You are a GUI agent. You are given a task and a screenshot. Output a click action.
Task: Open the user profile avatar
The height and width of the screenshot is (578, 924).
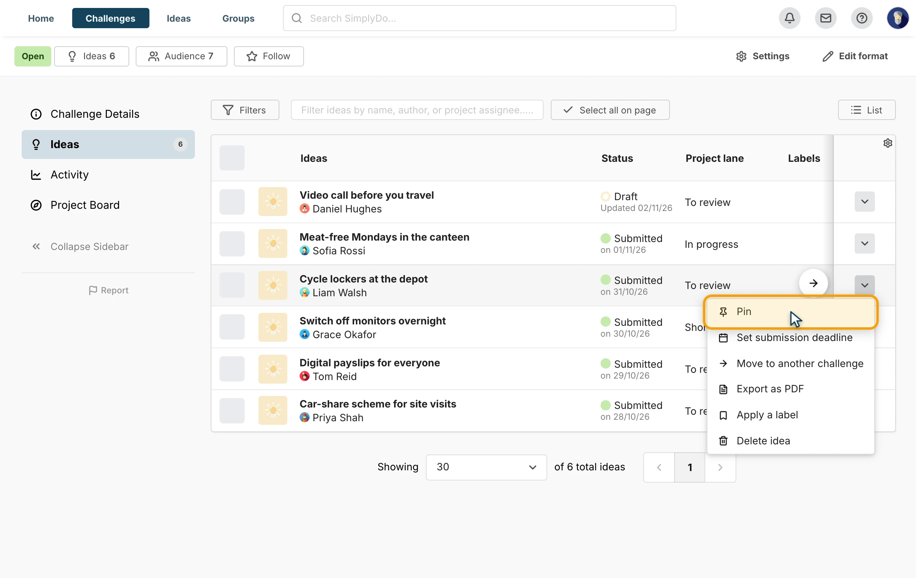click(898, 18)
